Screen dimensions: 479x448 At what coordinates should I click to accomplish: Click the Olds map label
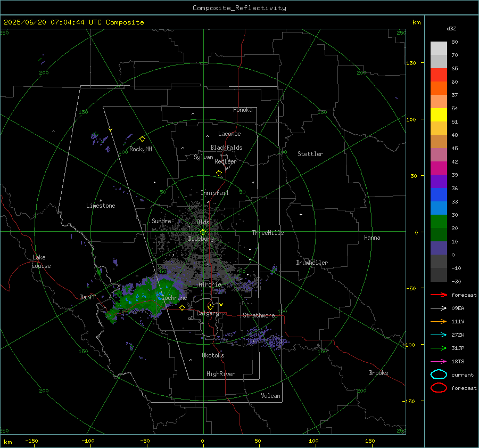click(x=203, y=222)
